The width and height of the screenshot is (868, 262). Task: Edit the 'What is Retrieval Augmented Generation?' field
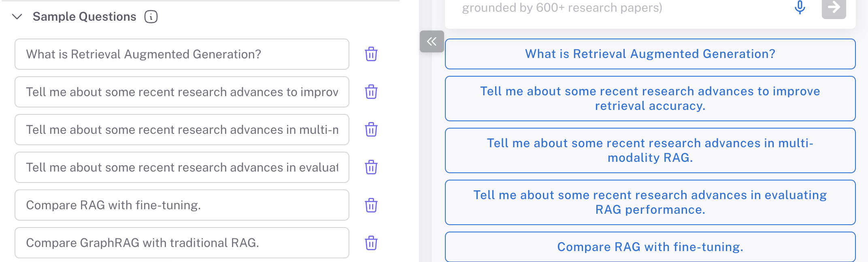(182, 54)
